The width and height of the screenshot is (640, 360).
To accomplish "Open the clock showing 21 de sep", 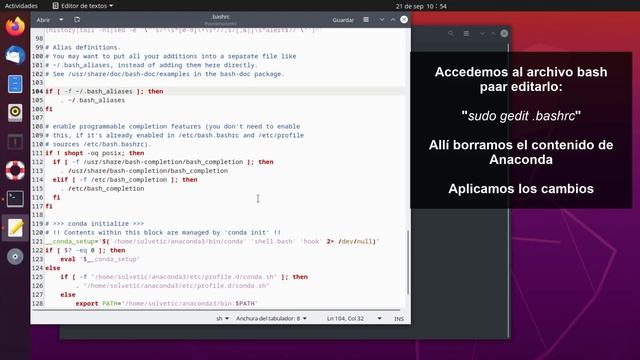I will [x=421, y=6].
